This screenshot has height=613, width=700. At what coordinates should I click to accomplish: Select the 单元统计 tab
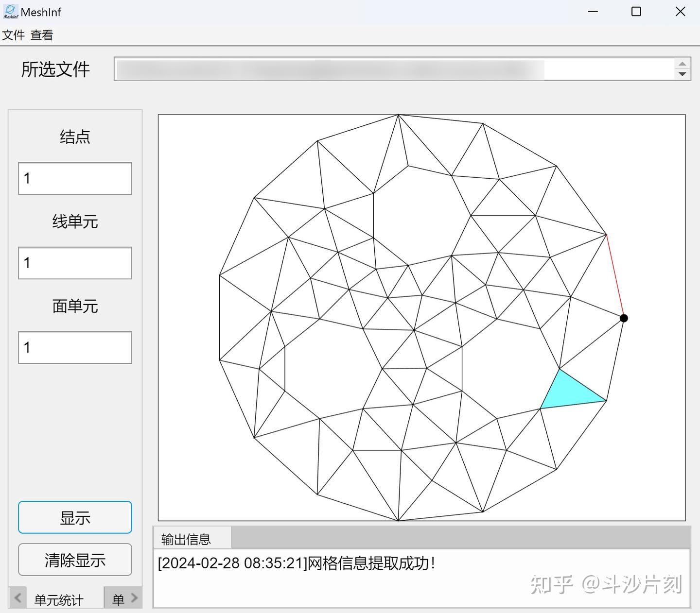58,600
